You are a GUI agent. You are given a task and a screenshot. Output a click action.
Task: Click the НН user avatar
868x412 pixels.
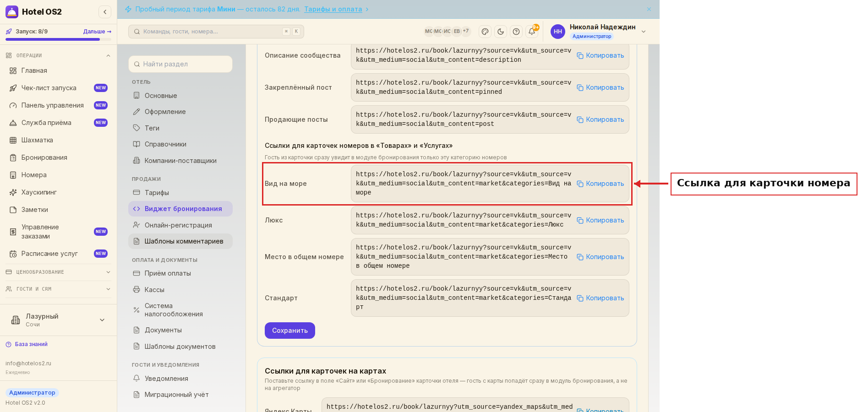pos(558,32)
